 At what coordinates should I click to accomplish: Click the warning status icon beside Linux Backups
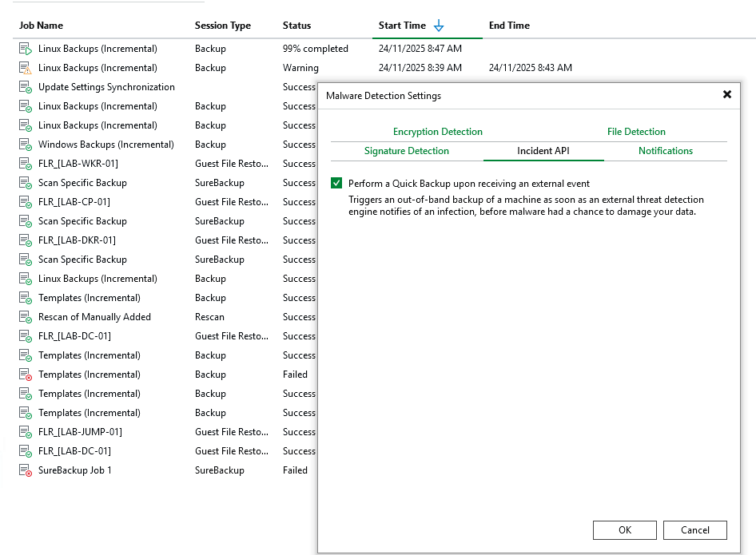pyautogui.click(x=25, y=68)
